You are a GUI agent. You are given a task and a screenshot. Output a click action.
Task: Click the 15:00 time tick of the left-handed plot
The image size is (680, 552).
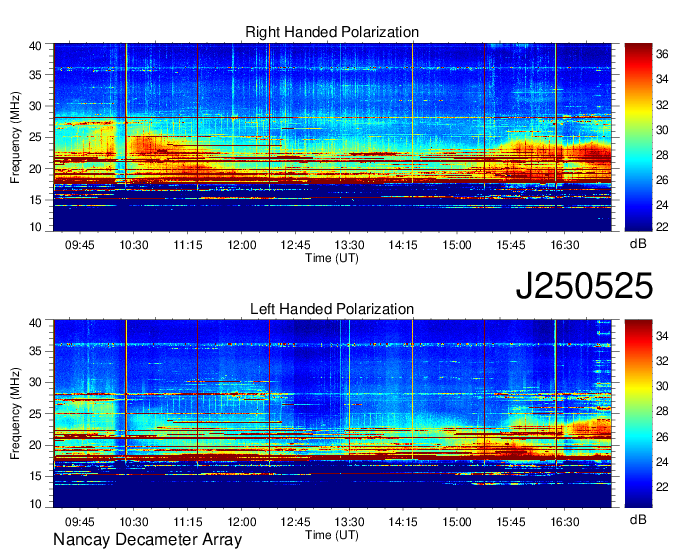pyautogui.click(x=457, y=522)
